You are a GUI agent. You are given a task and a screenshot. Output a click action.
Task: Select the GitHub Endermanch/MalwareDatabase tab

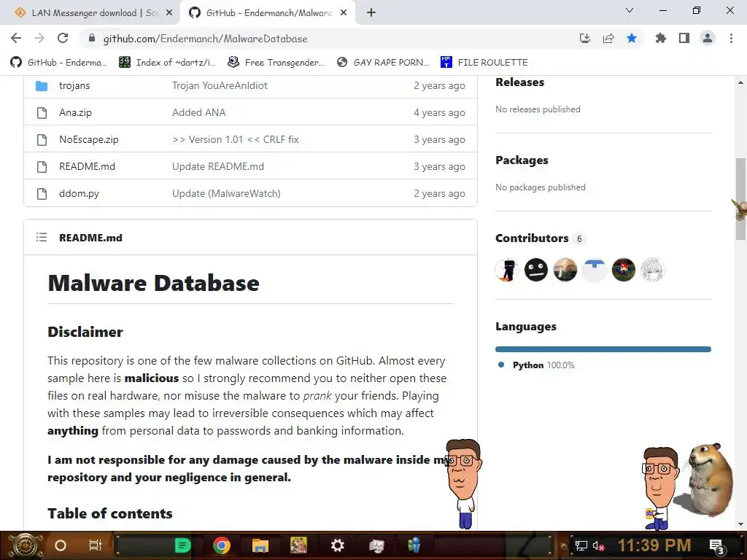(x=268, y=13)
